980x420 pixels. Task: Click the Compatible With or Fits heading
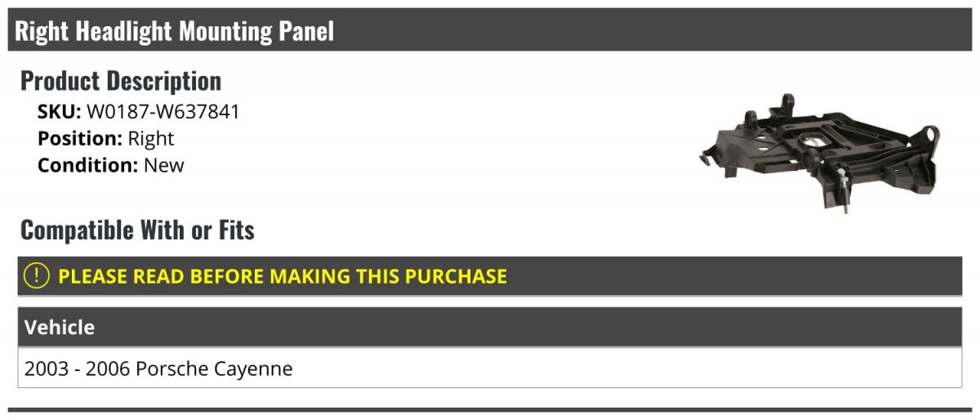click(137, 230)
